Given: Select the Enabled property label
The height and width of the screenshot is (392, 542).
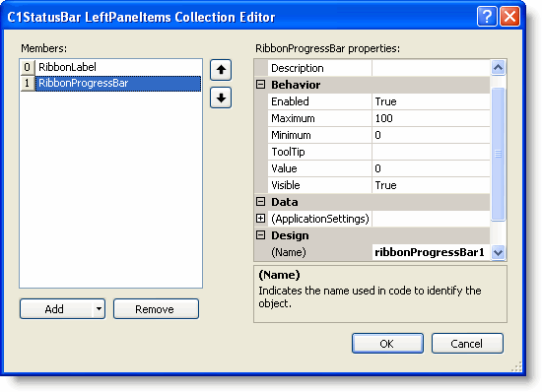Looking at the screenshot, I should (319, 101).
